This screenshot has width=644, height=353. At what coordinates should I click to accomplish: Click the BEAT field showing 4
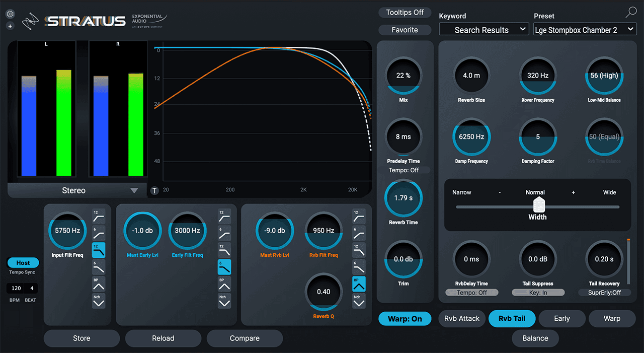coord(31,289)
